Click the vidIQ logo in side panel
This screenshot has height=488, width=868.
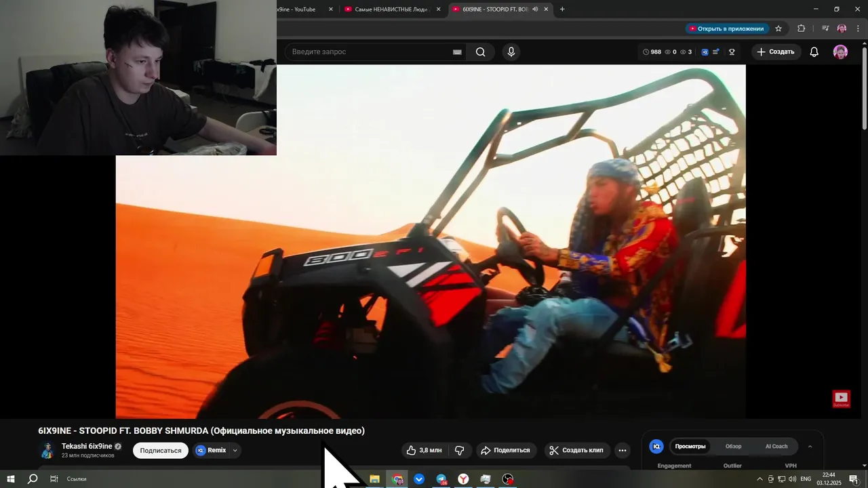(656, 447)
